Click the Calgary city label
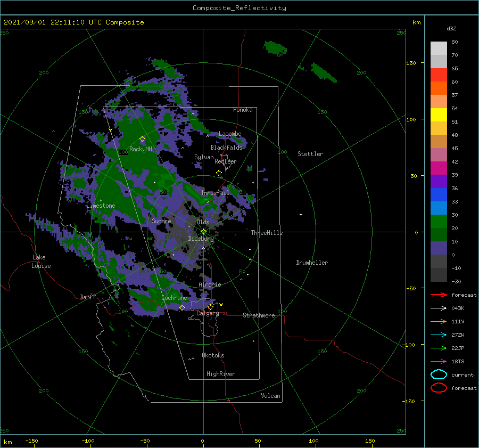The width and height of the screenshot is (479, 448). [208, 313]
